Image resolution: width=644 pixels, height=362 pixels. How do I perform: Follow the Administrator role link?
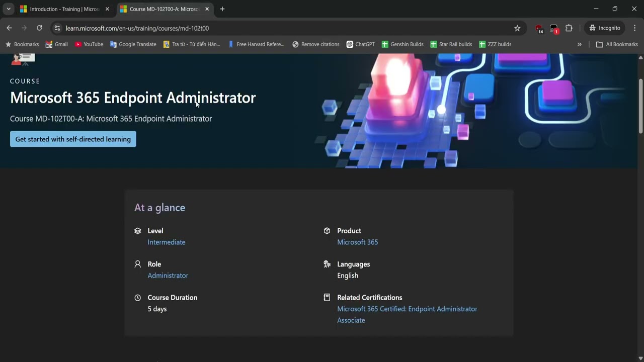tap(168, 276)
